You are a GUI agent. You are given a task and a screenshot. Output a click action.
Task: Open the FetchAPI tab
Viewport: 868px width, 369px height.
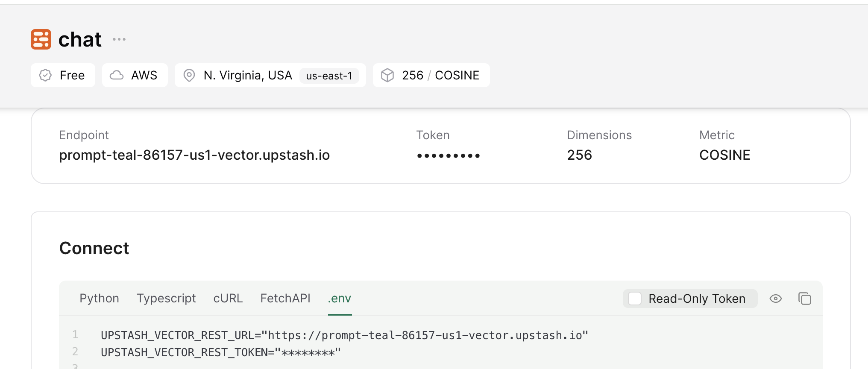[x=285, y=298]
